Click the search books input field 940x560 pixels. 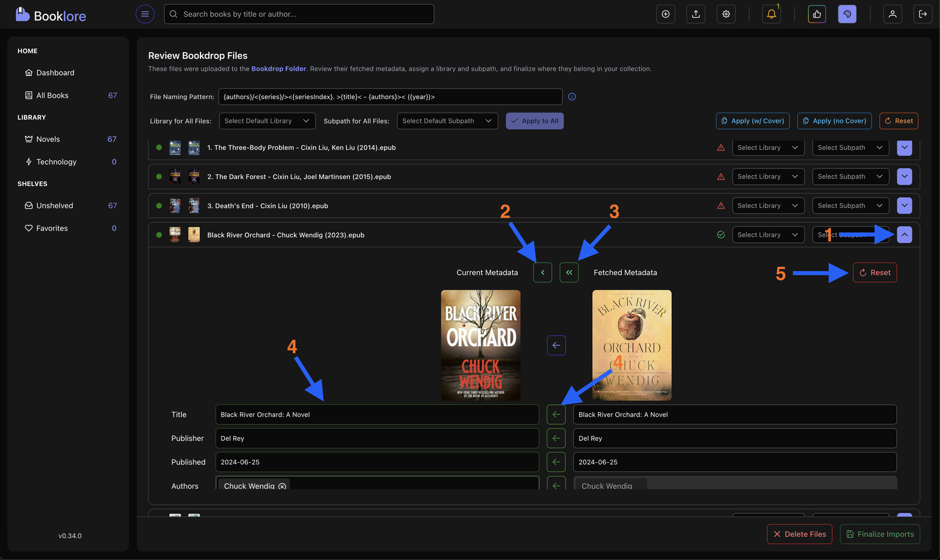point(299,14)
